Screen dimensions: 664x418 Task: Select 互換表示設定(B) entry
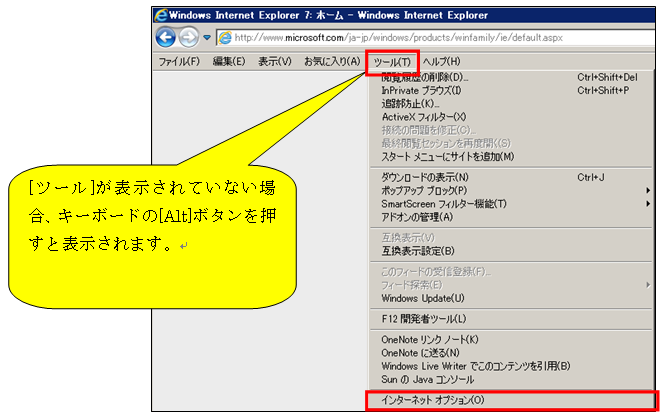click(511, 251)
